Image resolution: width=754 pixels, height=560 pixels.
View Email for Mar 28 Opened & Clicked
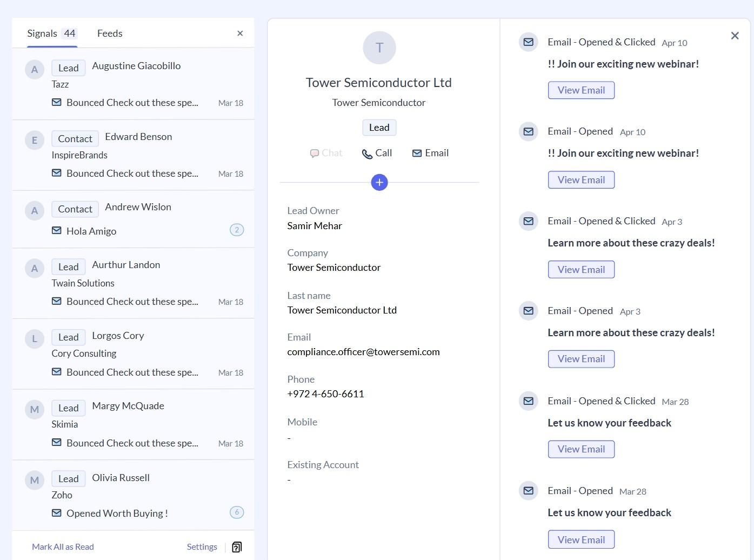[x=581, y=449]
